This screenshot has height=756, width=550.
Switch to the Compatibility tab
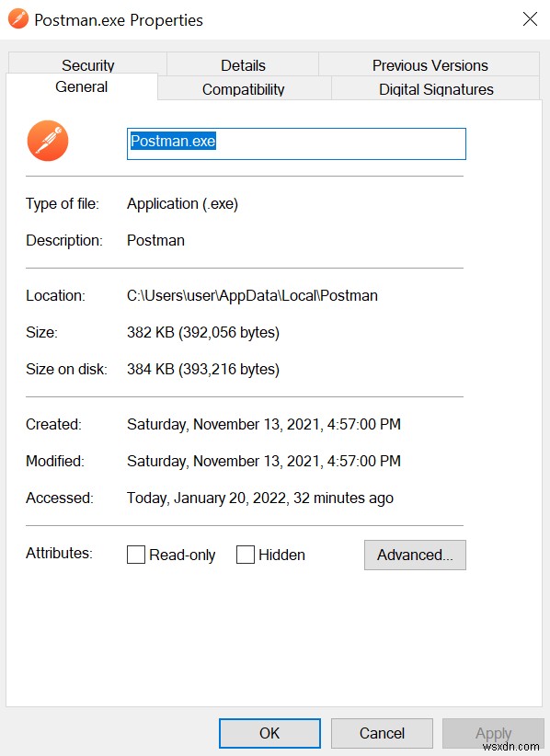243,89
